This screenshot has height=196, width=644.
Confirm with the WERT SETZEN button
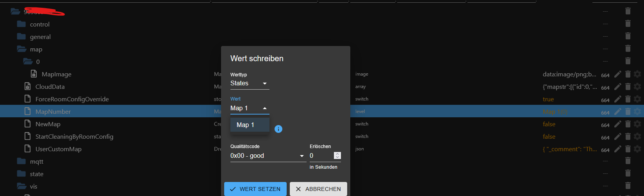click(255, 189)
